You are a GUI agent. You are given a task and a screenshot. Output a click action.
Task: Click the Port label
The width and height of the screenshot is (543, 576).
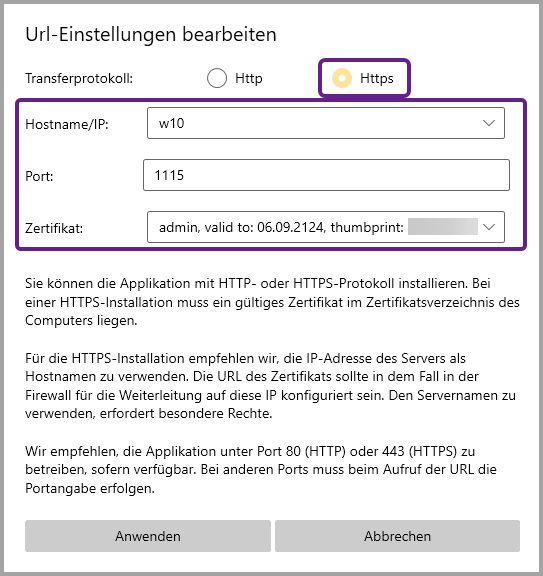tap(39, 176)
